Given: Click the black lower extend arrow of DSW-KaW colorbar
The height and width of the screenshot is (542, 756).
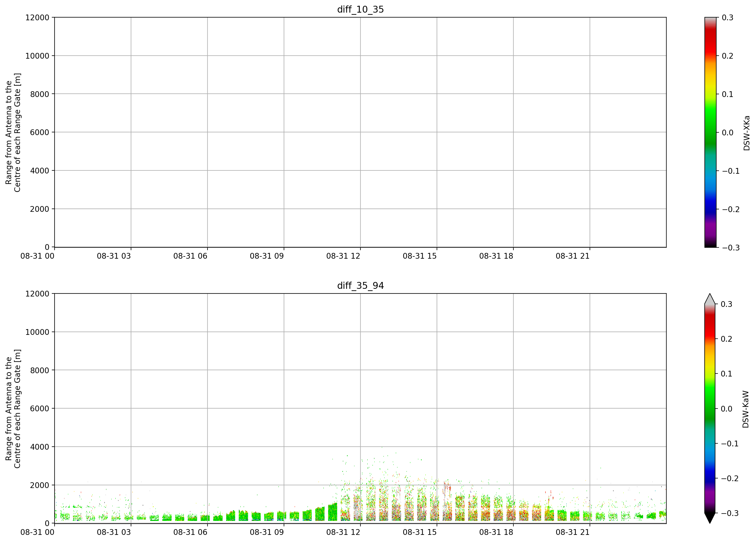Looking at the screenshot, I should [x=710, y=518].
